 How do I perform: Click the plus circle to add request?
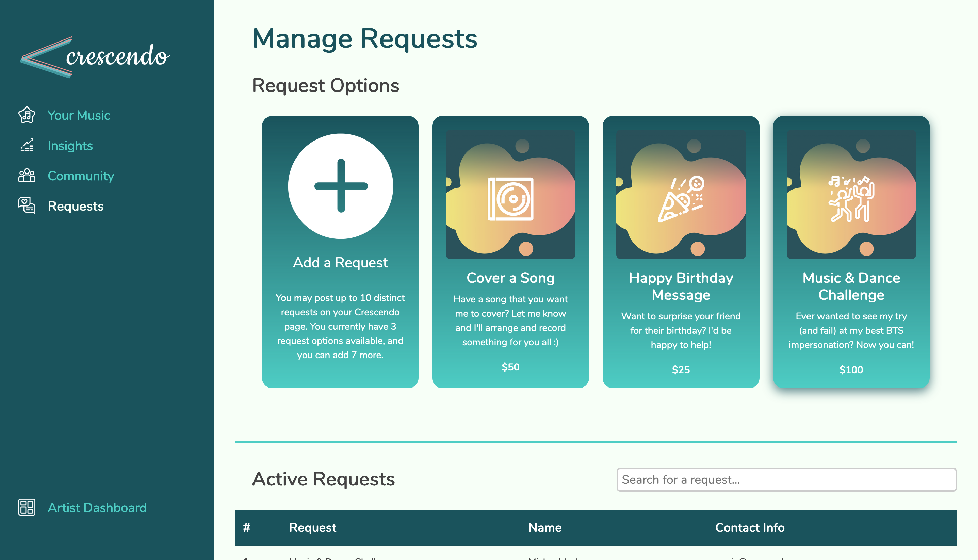[341, 186]
